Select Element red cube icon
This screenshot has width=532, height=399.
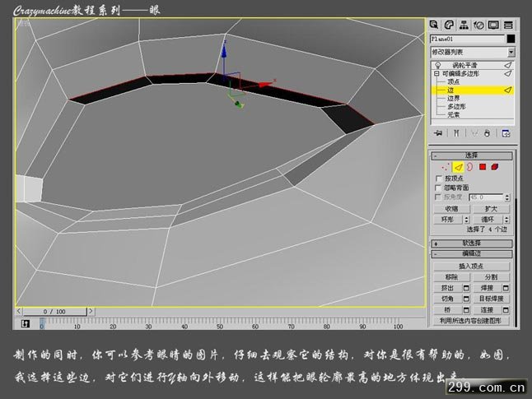coord(495,167)
